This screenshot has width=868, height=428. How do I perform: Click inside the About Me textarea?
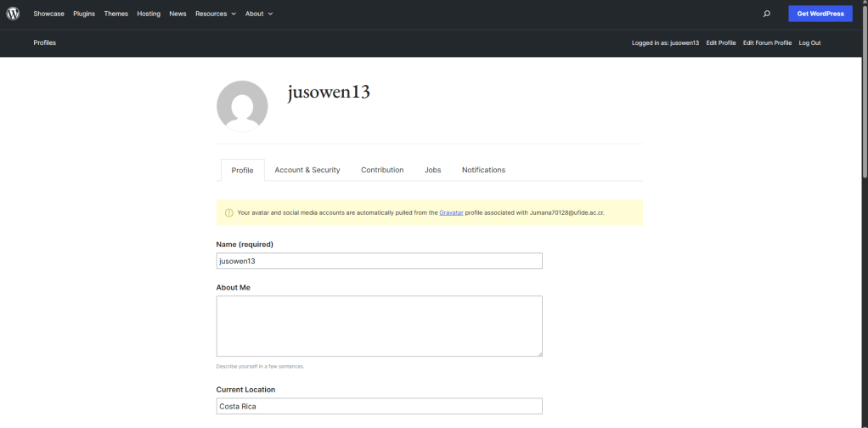pos(379,326)
